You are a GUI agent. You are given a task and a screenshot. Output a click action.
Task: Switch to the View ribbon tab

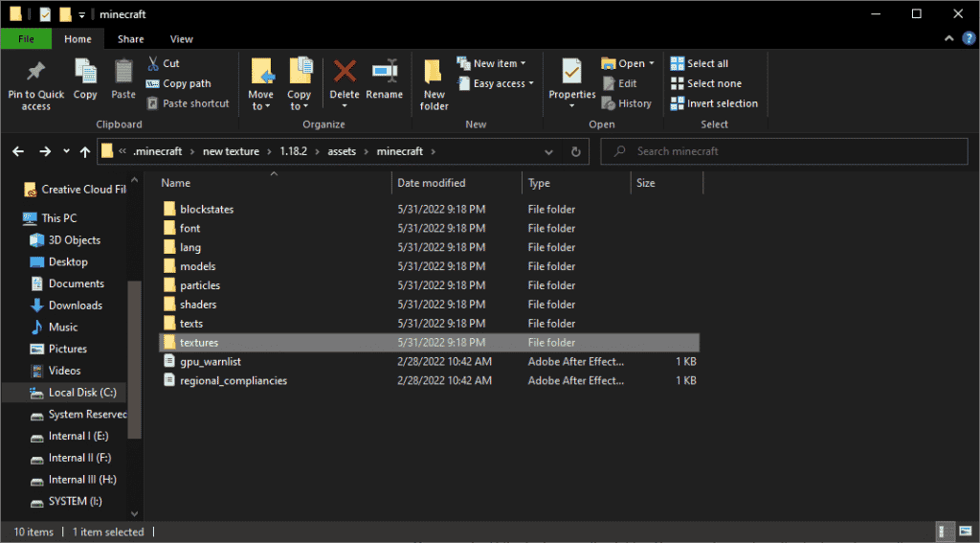tap(181, 38)
